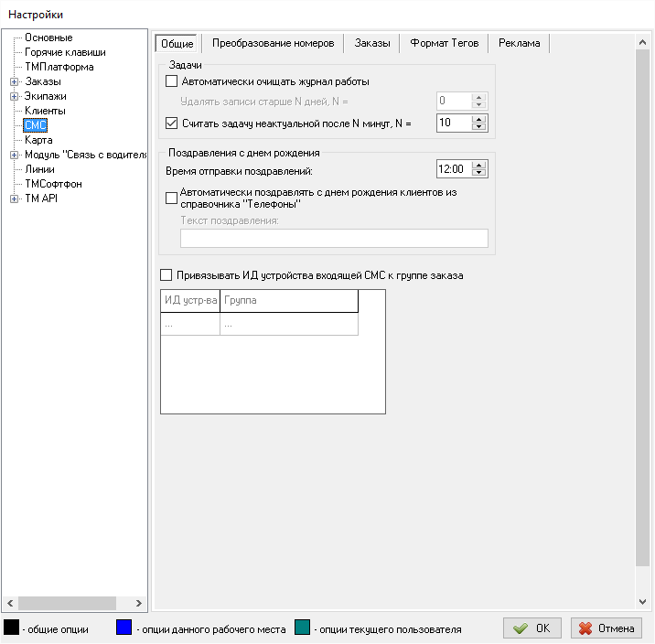The width and height of the screenshot is (655, 644).
Task: Expand the ТМ API tree node
Action: [14, 199]
